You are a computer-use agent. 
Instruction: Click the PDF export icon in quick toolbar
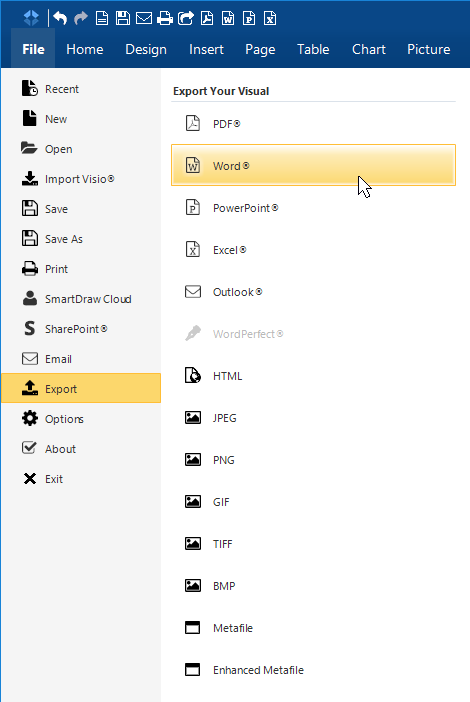point(207,18)
